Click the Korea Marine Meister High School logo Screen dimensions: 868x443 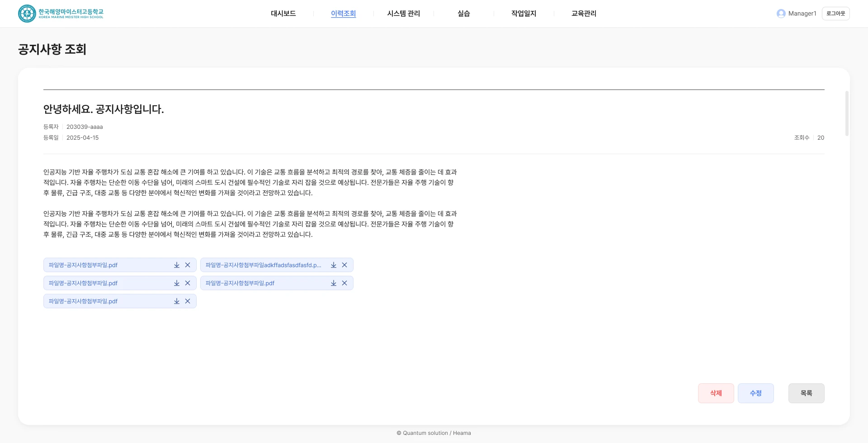(x=61, y=14)
